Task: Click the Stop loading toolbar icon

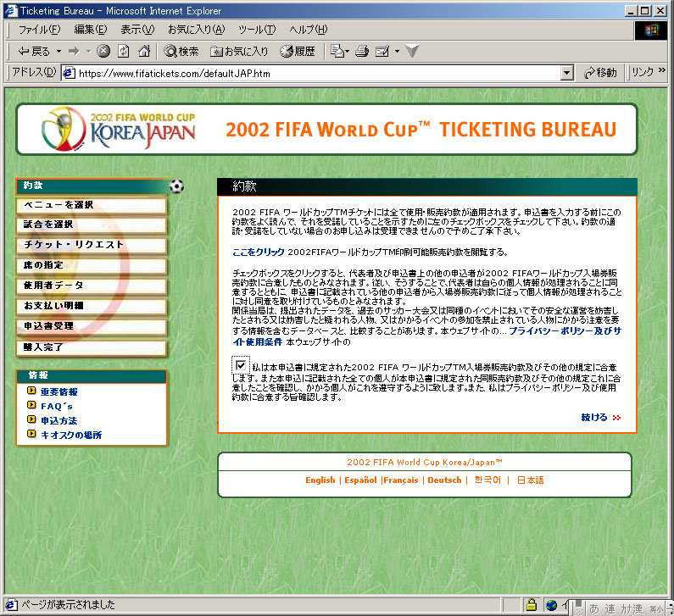Action: (x=103, y=52)
